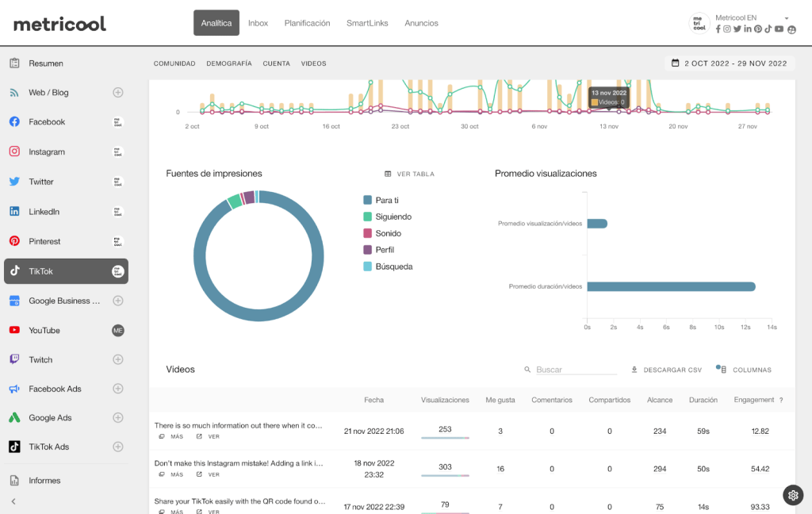Click Descargar CSV button
This screenshot has width=812, height=514.
tap(666, 370)
